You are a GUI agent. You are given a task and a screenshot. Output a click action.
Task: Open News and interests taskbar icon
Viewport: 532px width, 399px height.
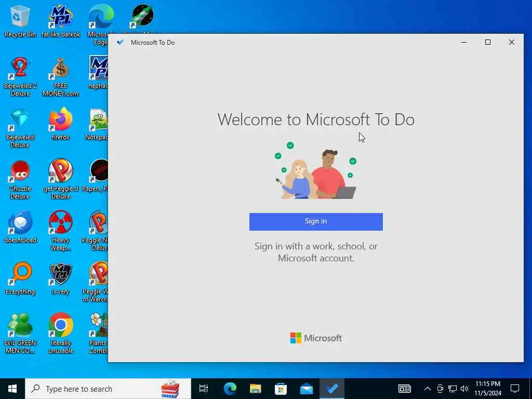coord(404,389)
